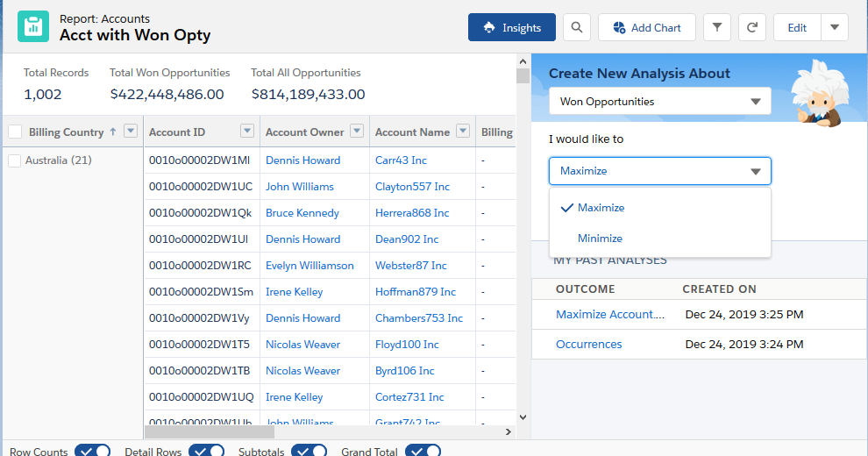Open owner John Williams for Clayton557 row
The height and width of the screenshot is (456, 868).
300,187
